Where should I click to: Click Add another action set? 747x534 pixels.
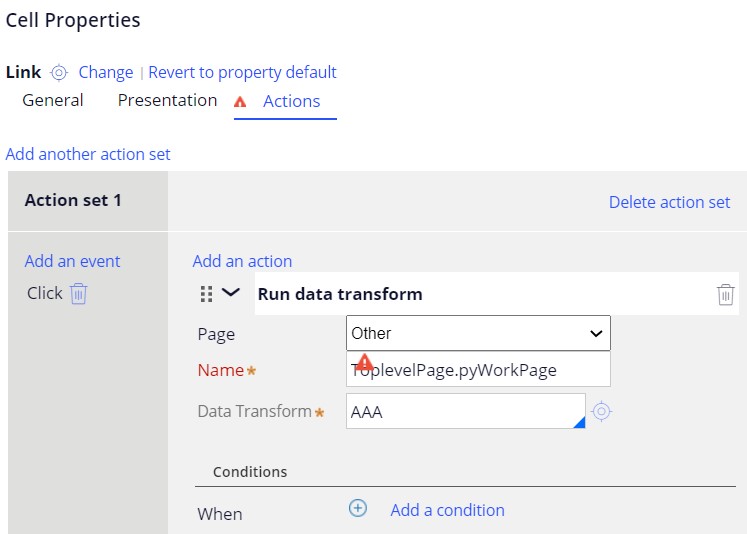88,154
